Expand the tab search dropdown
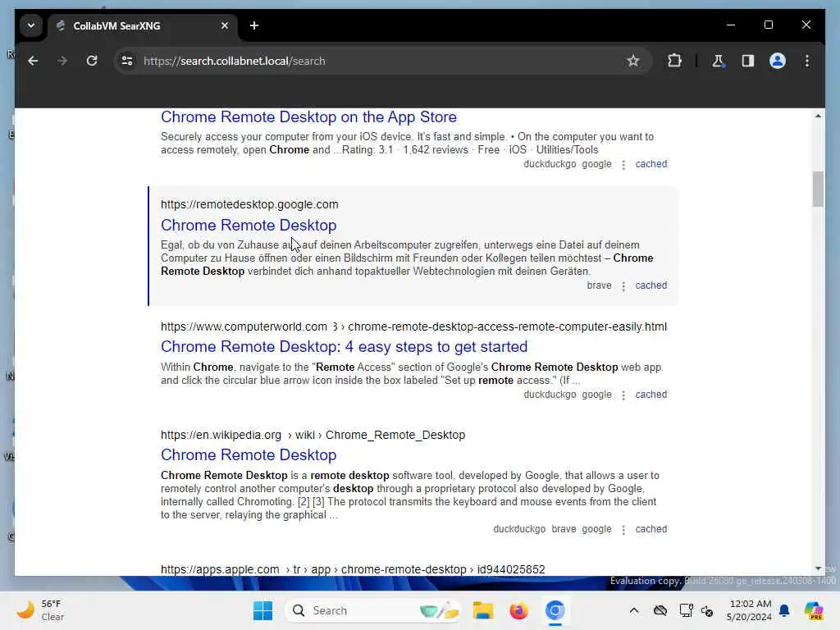This screenshot has height=630, width=840. [x=31, y=25]
